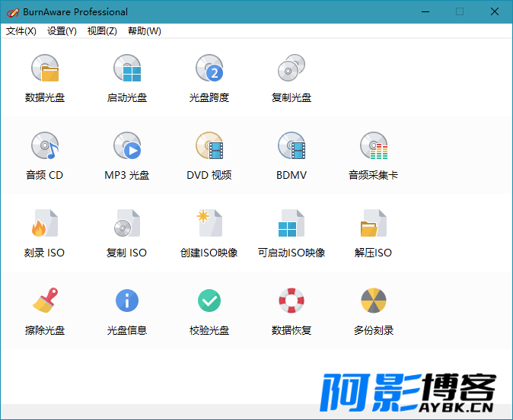513x420 pixels.
Task: Minimize the BurnAware Professional window
Action: pos(425,11)
